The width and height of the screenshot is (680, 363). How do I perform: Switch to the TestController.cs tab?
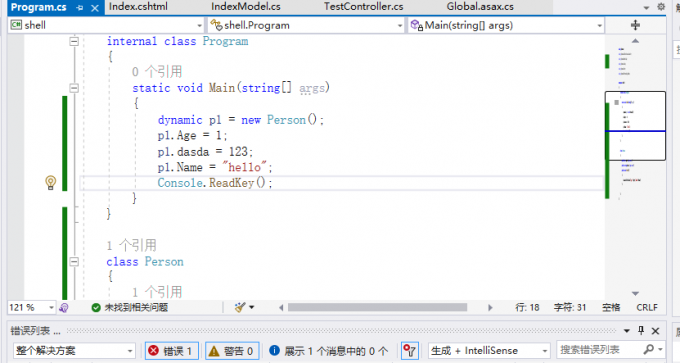click(363, 7)
